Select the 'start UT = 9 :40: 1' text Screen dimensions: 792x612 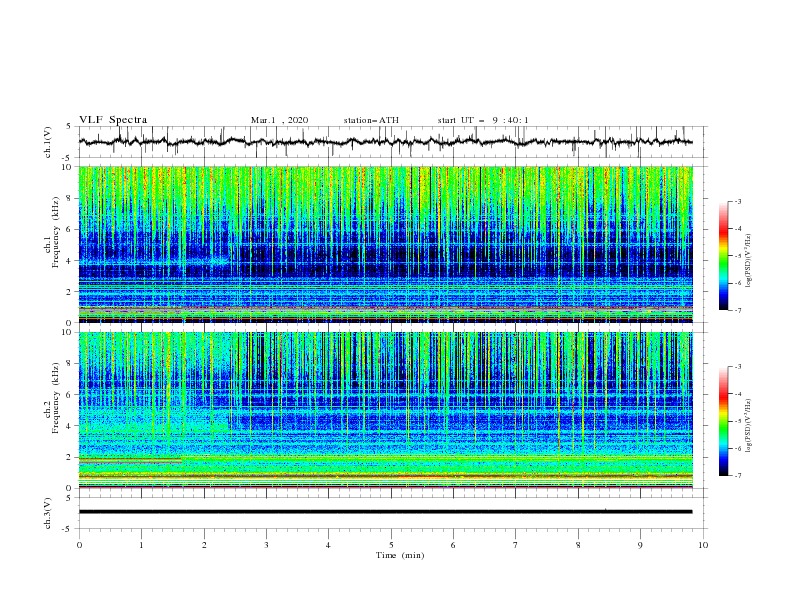pos(483,120)
